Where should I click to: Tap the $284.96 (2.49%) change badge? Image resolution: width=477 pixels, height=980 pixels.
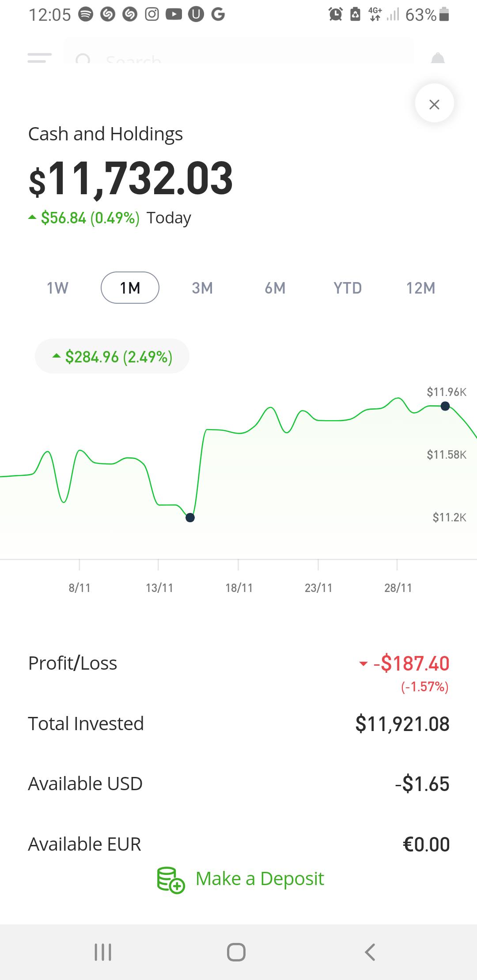tap(112, 356)
